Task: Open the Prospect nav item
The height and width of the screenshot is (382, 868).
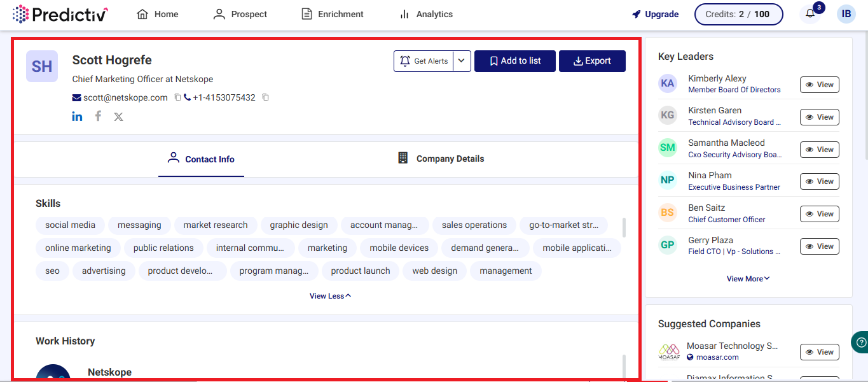Action: click(240, 14)
